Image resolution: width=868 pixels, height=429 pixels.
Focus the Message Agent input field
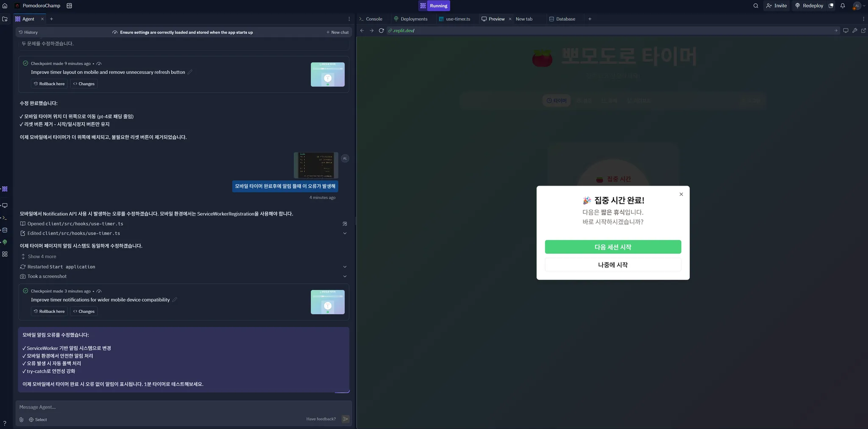click(x=184, y=407)
